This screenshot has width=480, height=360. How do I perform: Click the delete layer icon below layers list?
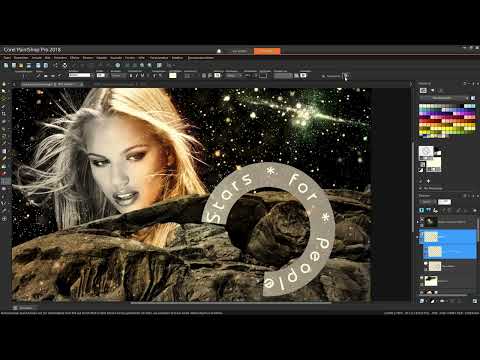475,301
